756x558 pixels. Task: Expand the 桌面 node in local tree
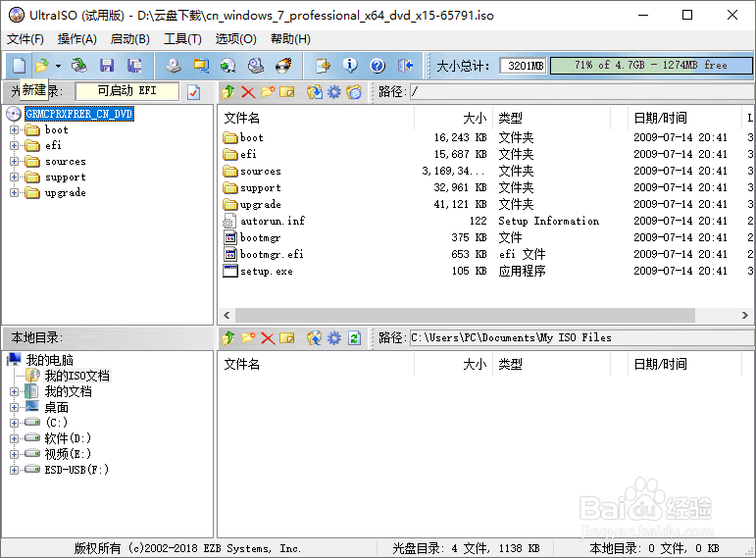pyautogui.click(x=14, y=408)
